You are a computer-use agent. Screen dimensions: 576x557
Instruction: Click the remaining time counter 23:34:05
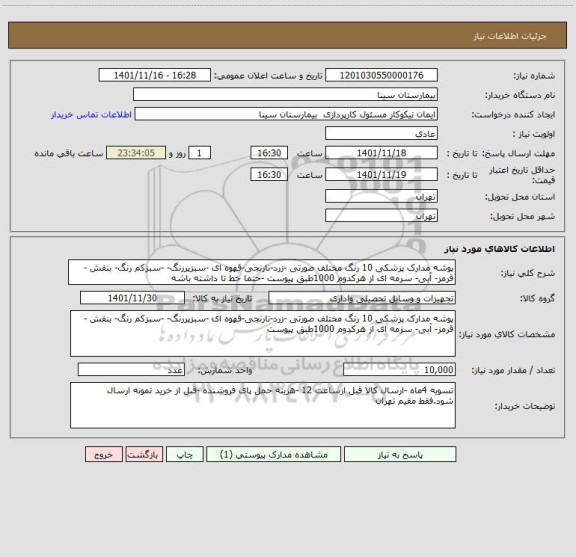pyautogui.click(x=136, y=153)
